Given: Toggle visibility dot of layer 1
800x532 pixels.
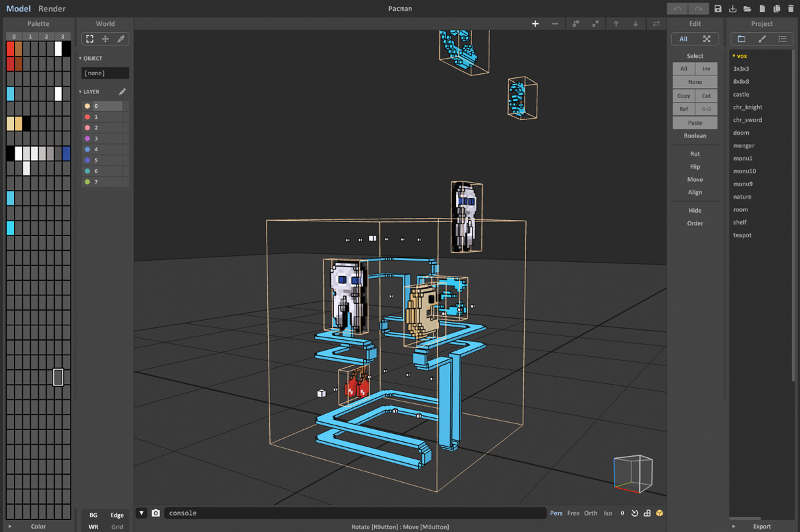Looking at the screenshot, I should (87, 117).
